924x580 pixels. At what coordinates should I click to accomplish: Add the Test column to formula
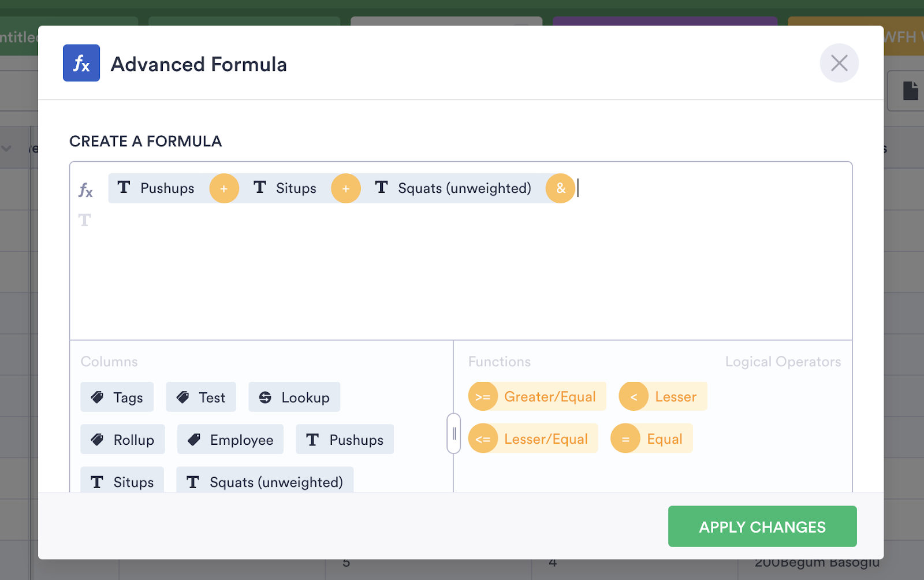201,397
